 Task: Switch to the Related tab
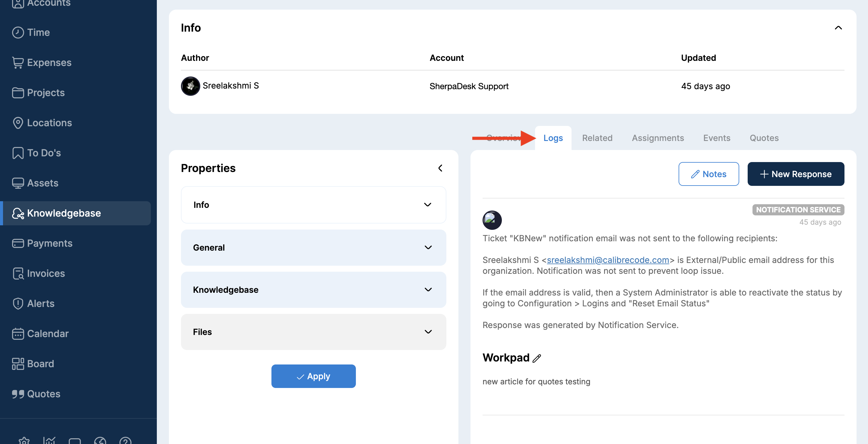tap(597, 138)
